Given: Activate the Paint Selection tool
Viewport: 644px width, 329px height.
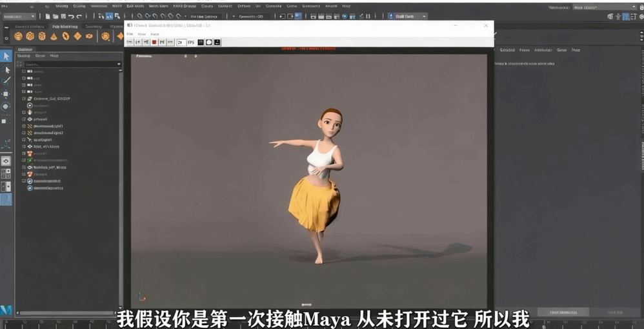Looking at the screenshot, I should 6,81.
